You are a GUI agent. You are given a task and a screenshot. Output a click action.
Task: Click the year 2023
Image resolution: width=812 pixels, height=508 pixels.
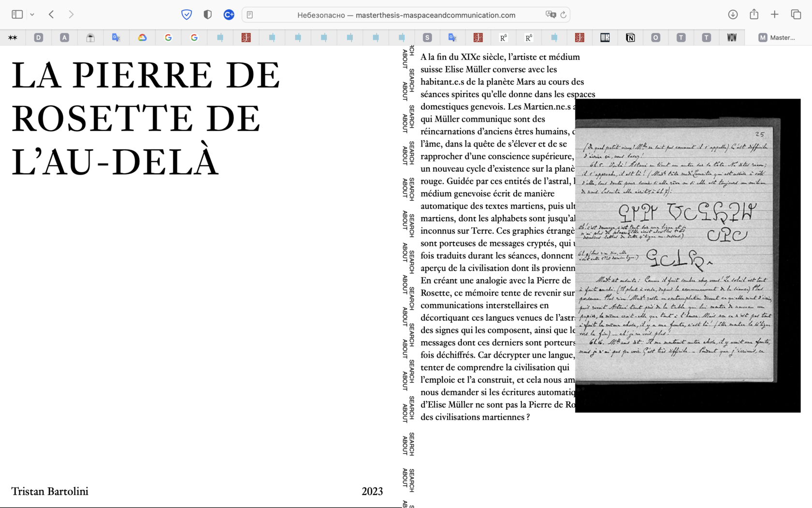(372, 492)
